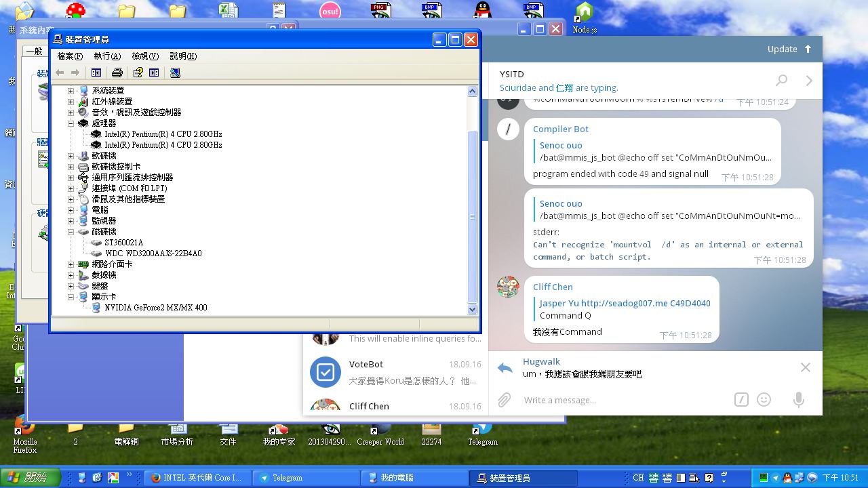Select the 我的专家 desktop shortcut
Screen dimensions: 868x488
[x=279, y=434]
